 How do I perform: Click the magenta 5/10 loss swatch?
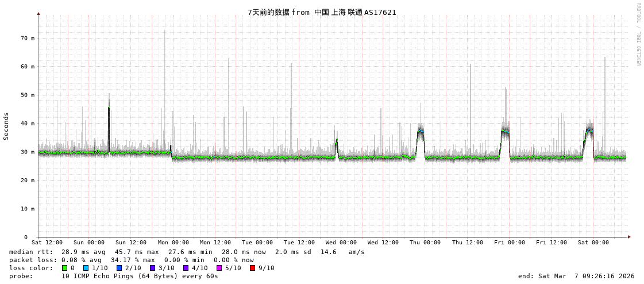coord(219,268)
